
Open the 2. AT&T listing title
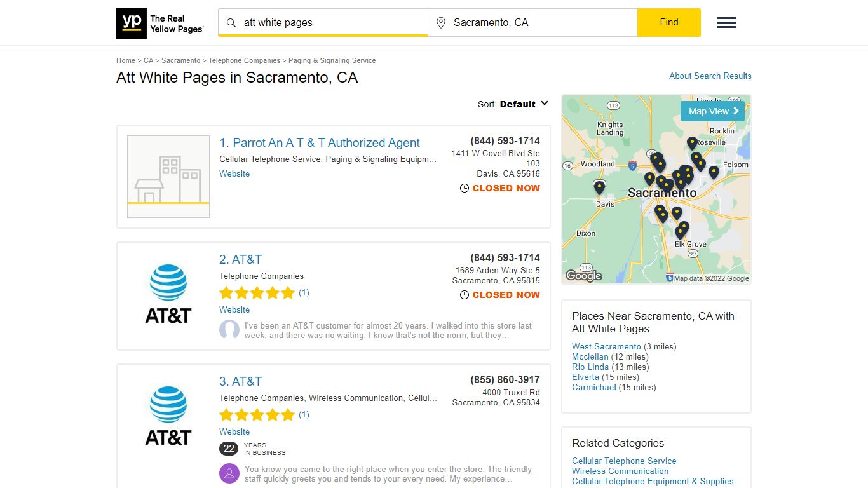click(x=240, y=259)
